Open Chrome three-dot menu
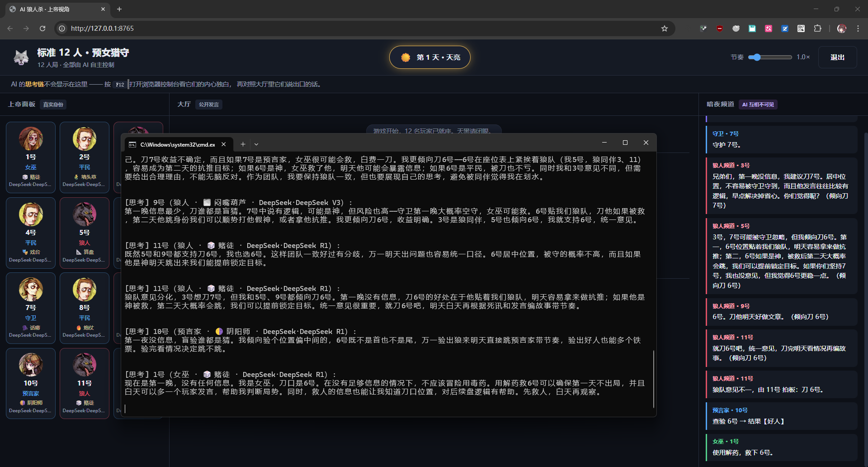The width and height of the screenshot is (868, 467). click(858, 29)
